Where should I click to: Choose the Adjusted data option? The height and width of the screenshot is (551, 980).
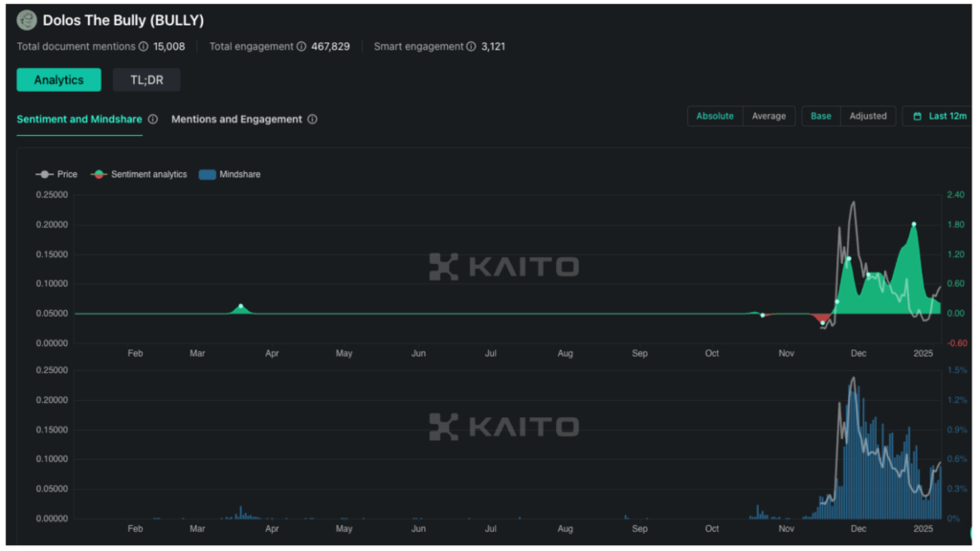pos(867,116)
